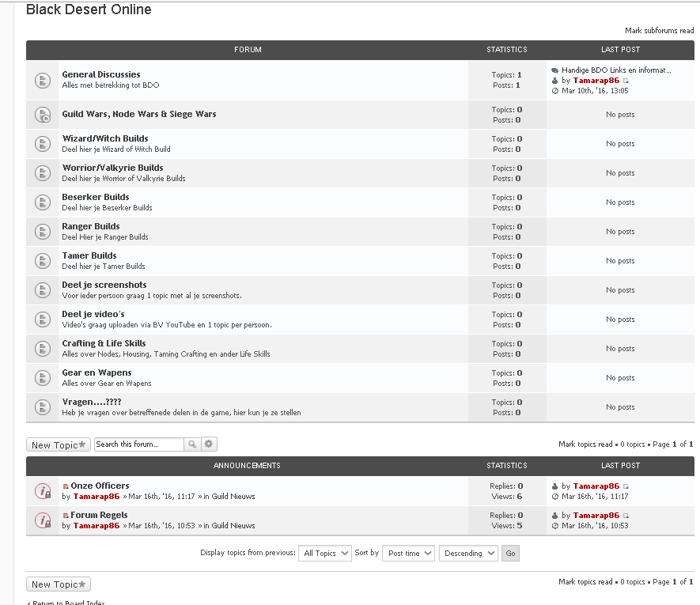Click Return to Board Index link

[x=68, y=603]
